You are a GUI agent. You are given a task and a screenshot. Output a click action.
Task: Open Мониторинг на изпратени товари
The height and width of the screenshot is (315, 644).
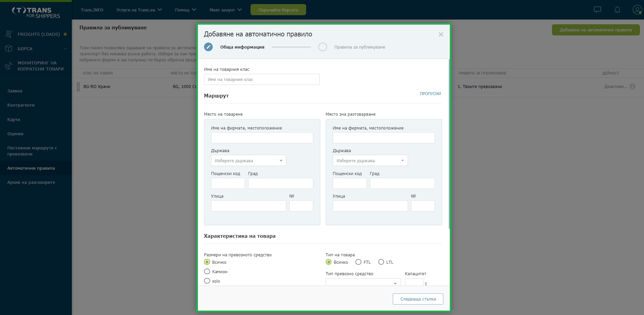click(40, 66)
